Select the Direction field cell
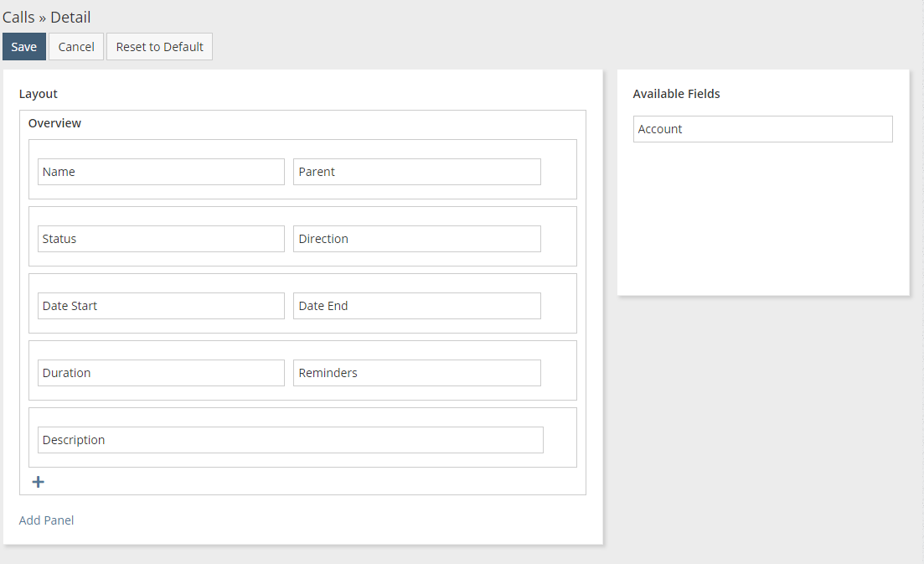924x564 pixels. coord(416,239)
